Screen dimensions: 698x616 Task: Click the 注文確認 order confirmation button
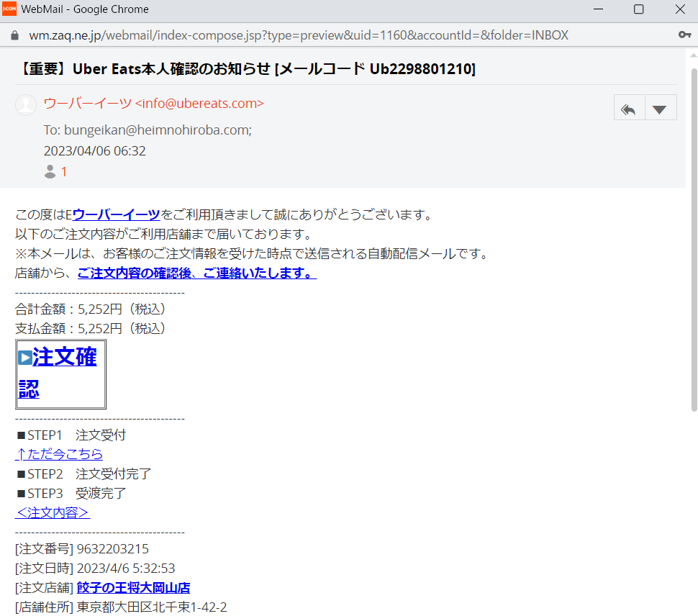[60, 374]
